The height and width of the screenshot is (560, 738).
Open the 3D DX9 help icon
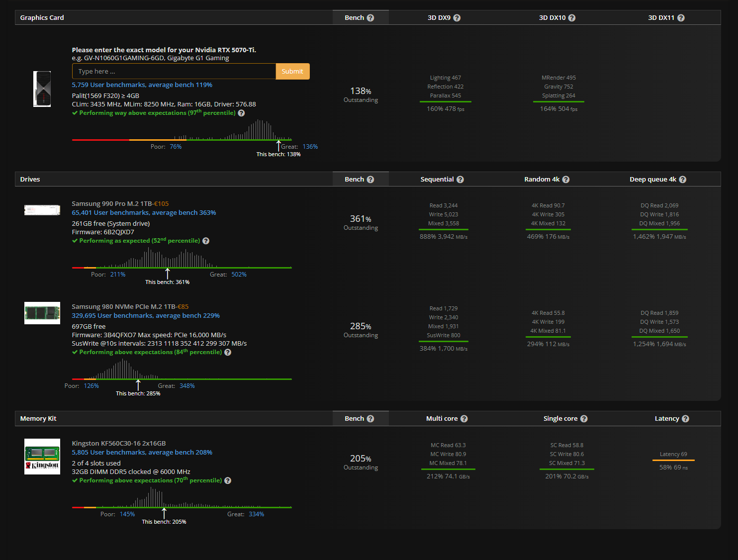coord(457,18)
